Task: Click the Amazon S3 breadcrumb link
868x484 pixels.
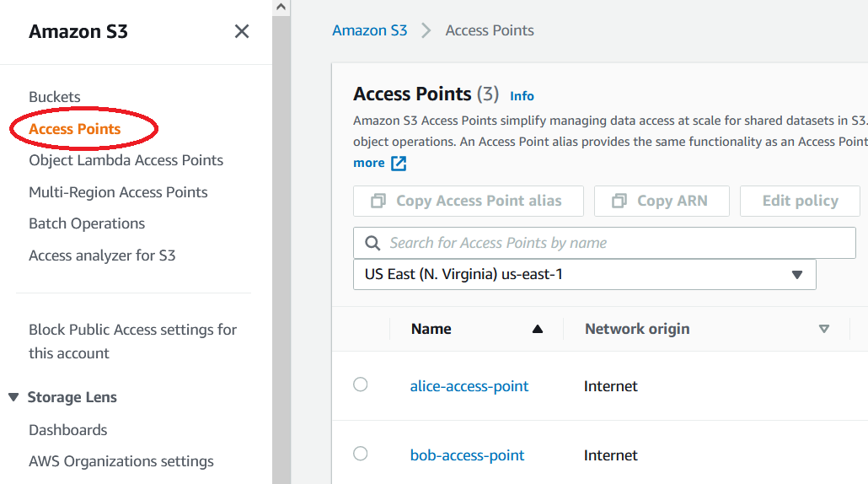Action: [x=370, y=30]
